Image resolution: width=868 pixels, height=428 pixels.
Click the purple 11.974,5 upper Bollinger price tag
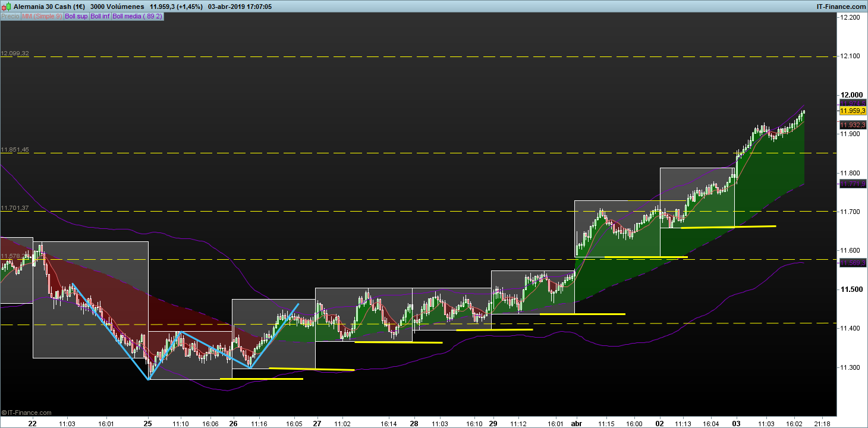tap(853, 103)
